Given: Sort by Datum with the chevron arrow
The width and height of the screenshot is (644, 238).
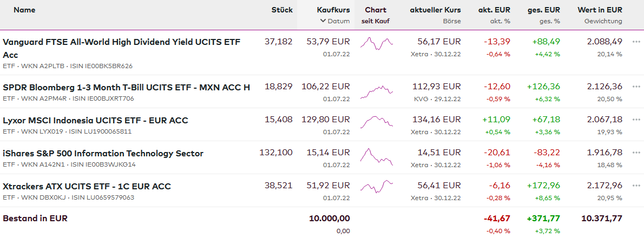Looking at the screenshot, I should 323,21.
